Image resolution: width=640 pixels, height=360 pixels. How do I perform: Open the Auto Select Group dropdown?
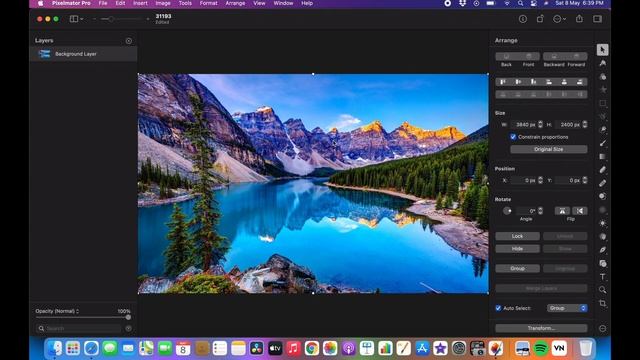pos(567,308)
